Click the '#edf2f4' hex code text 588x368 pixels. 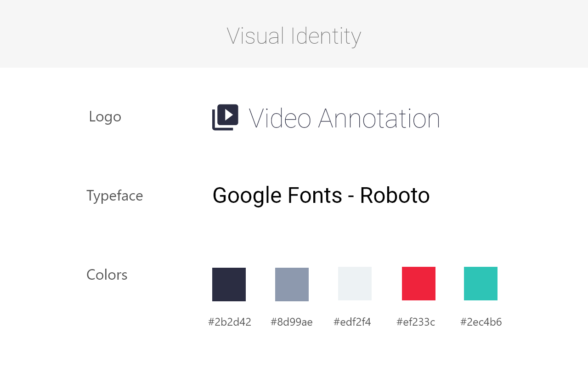click(x=352, y=322)
